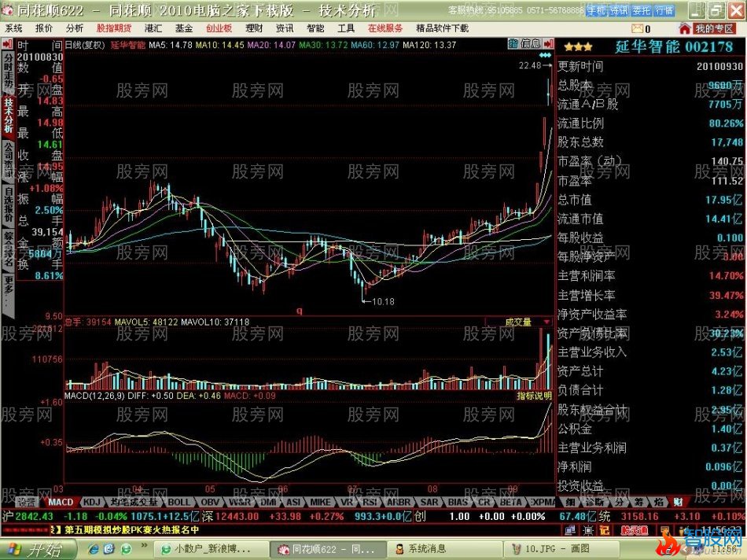Open the 港汇 menu

click(x=153, y=28)
